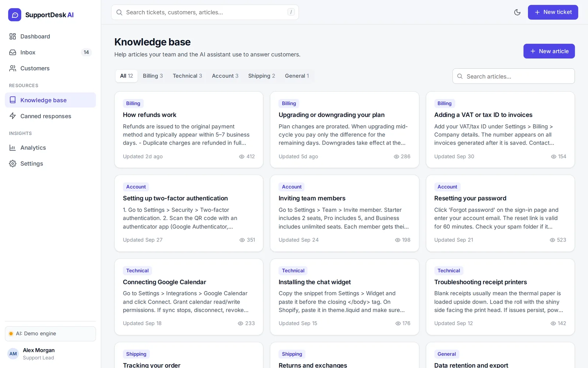Click the New ticket button
The image size is (588, 368).
(553, 12)
